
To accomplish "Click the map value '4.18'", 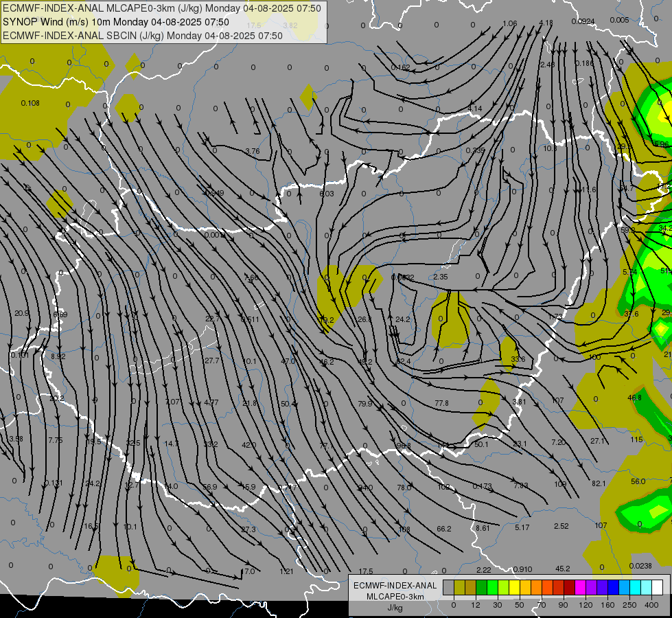I will (546, 22).
